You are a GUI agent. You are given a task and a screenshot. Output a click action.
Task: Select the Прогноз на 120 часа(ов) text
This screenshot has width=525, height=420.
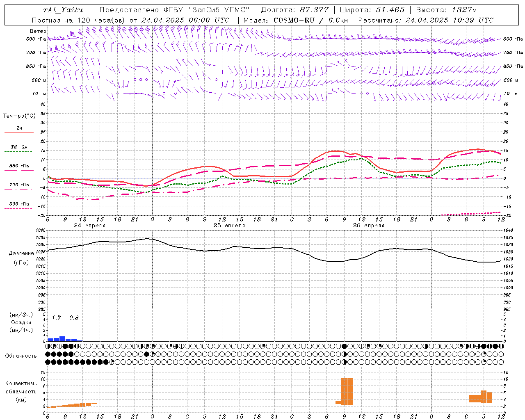pos(79,20)
